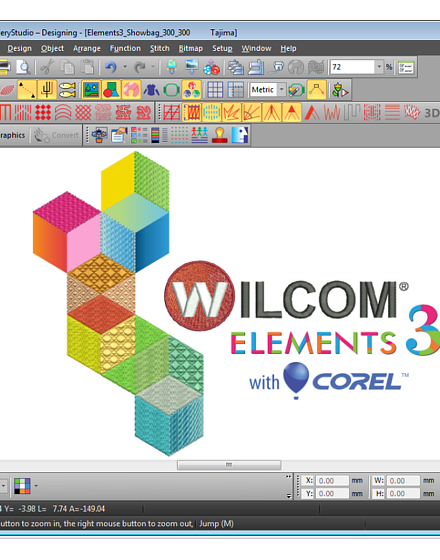Open the Function menu
The height and width of the screenshot is (560, 440).
[x=125, y=48]
